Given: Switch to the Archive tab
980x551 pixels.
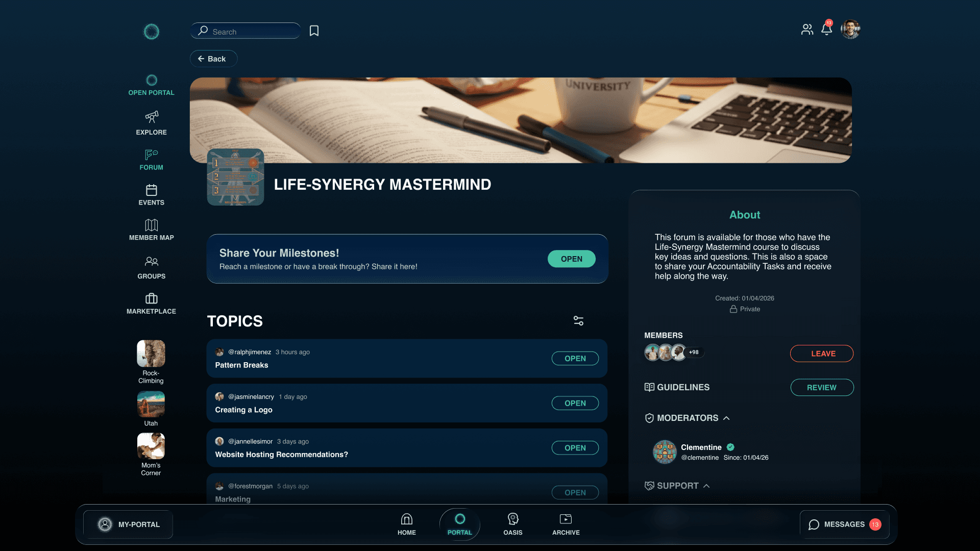Looking at the screenshot, I should click(566, 524).
